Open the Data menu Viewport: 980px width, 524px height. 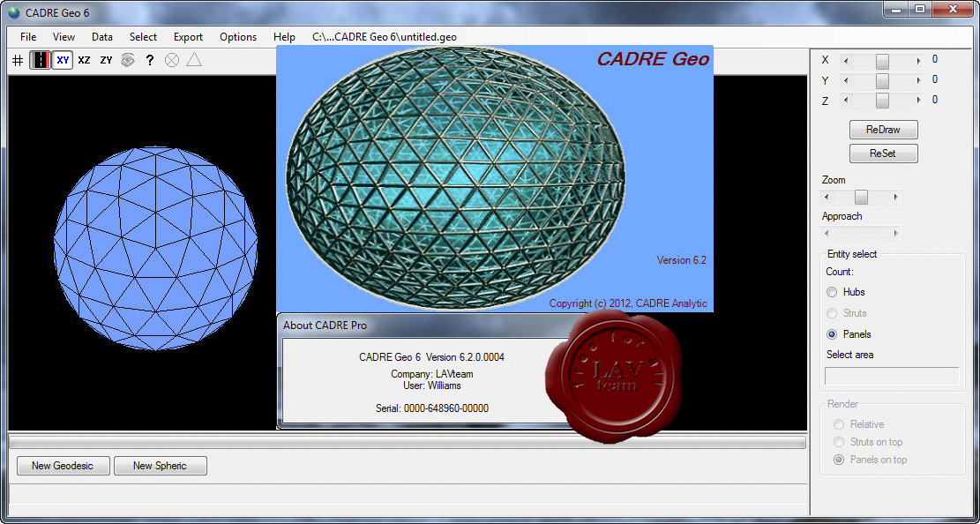click(101, 37)
